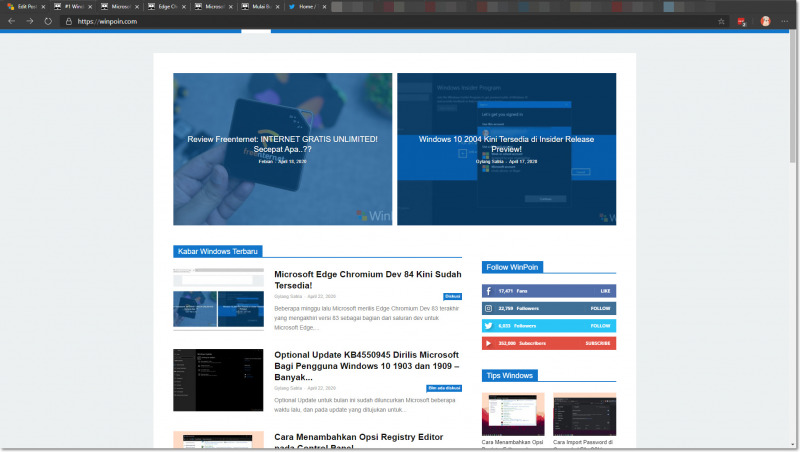Open Cara Menambahkan Opsi tip thumbnail

click(513, 414)
